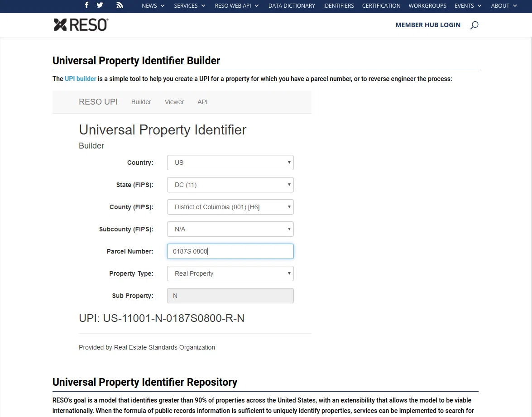Click the 'Country:' label

(x=140, y=163)
